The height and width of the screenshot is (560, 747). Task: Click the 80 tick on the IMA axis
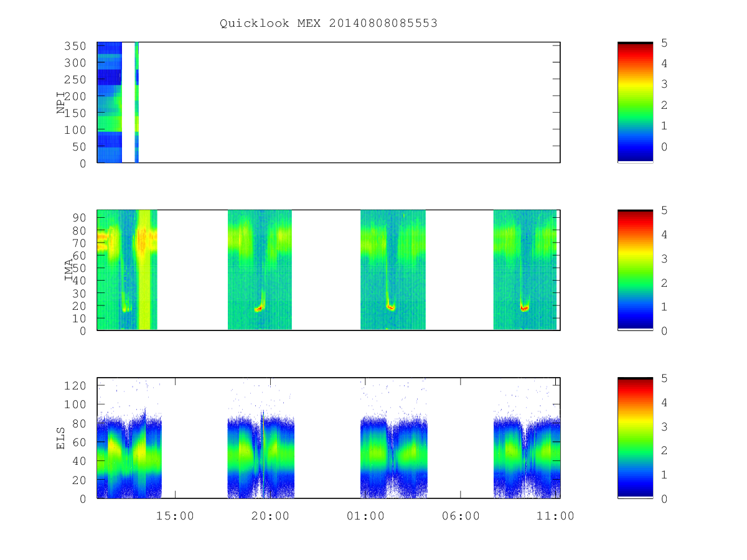80,230
